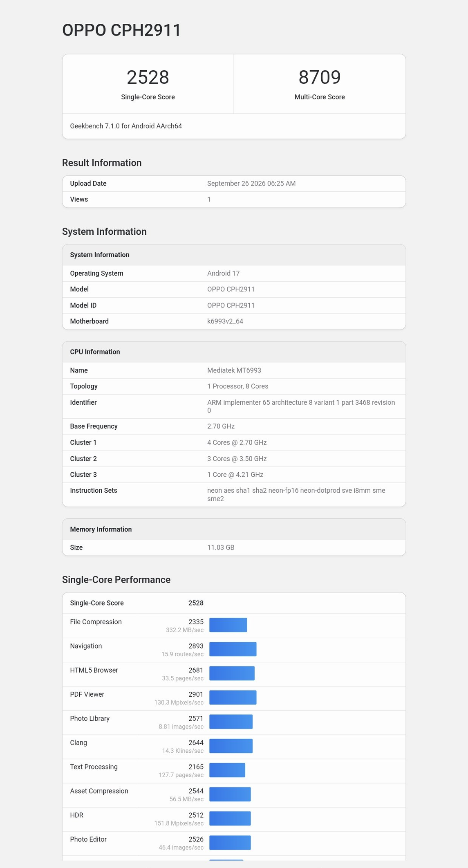468x868 pixels.
Task: Click Cluster 1 value 4 Cores @ 2.70 GHz
Action: pyautogui.click(x=237, y=442)
